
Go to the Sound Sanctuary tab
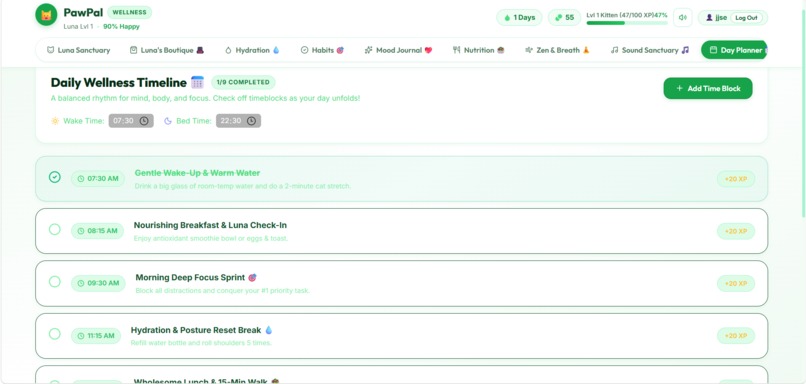click(x=649, y=50)
